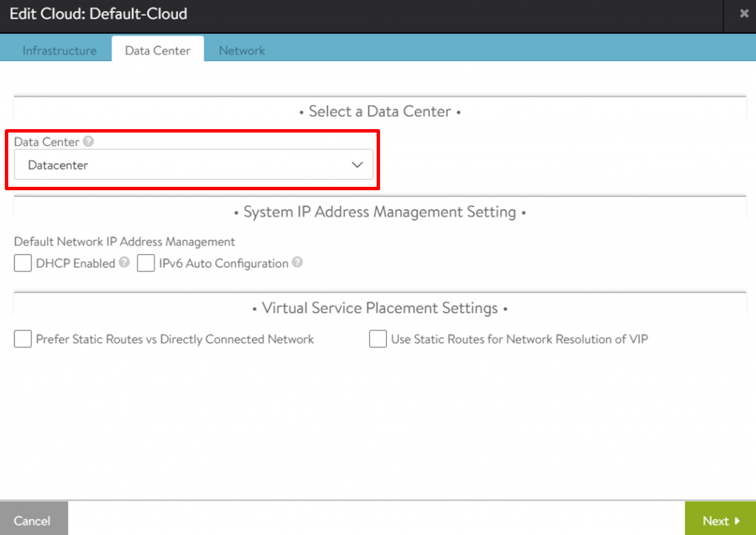The image size is (756, 535).
Task: Click the help icon next to IPv6 Auto Configuration
Action: [297, 262]
